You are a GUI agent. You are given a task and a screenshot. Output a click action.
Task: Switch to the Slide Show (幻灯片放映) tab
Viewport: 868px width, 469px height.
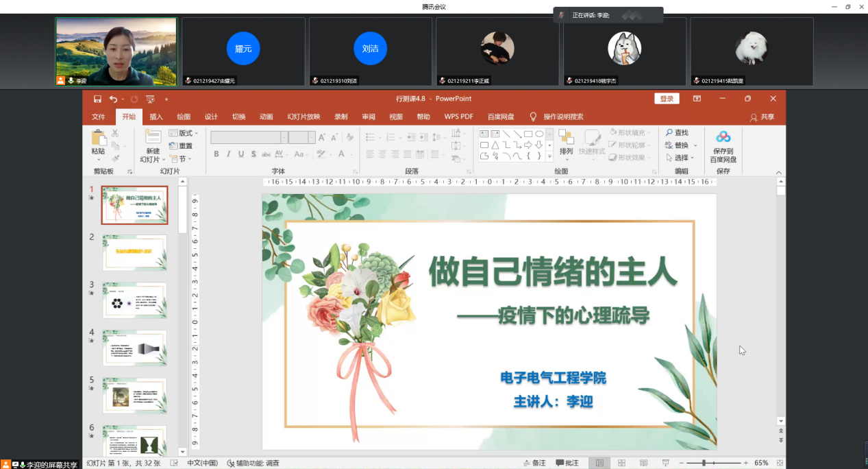[303, 117]
